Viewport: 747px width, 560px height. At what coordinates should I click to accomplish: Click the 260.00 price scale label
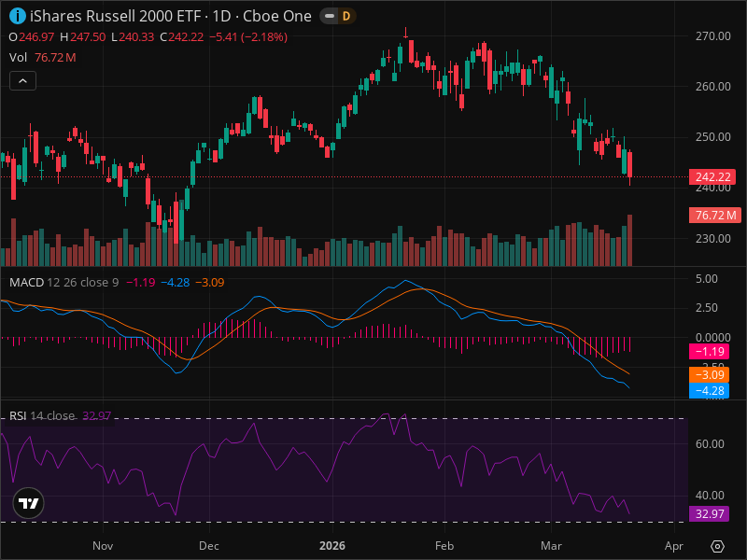[712, 87]
